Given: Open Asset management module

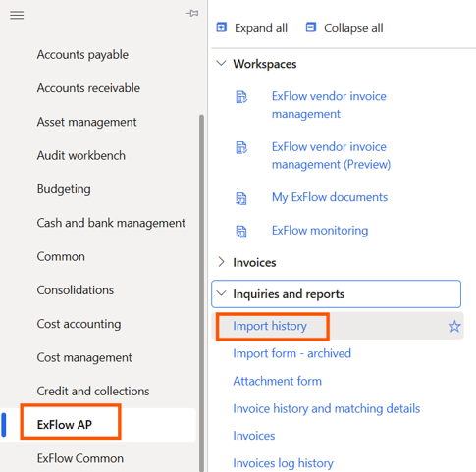Looking at the screenshot, I should click(86, 122).
